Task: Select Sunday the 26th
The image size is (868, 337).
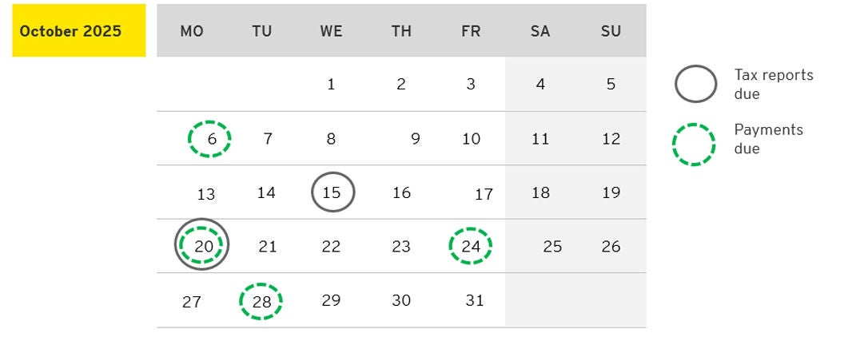Action: pyautogui.click(x=611, y=246)
